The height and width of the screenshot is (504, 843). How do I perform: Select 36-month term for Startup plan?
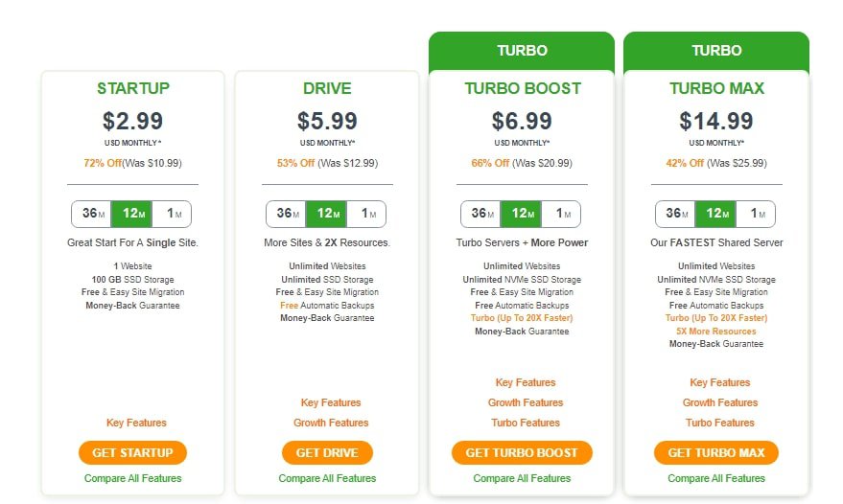[92, 214]
